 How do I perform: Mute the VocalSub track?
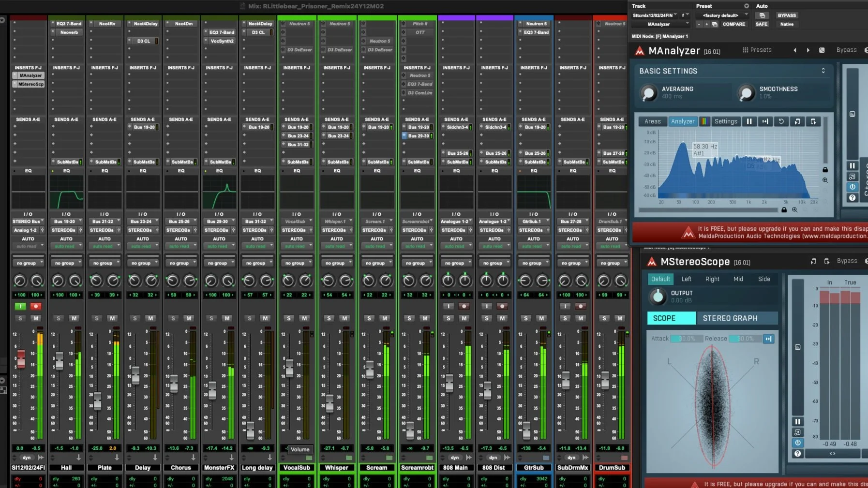[x=304, y=318]
